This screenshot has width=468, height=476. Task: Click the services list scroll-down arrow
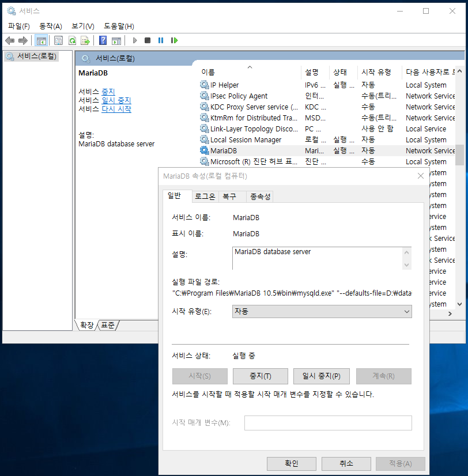point(459,304)
